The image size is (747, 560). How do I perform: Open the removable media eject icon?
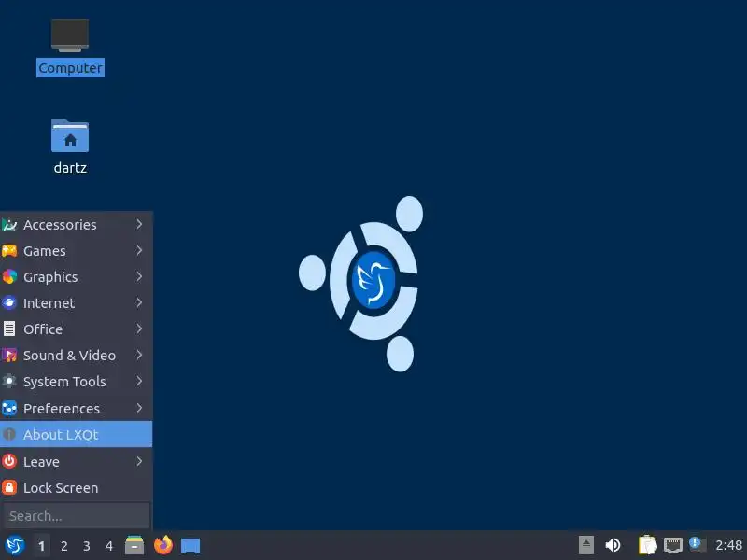click(x=586, y=545)
